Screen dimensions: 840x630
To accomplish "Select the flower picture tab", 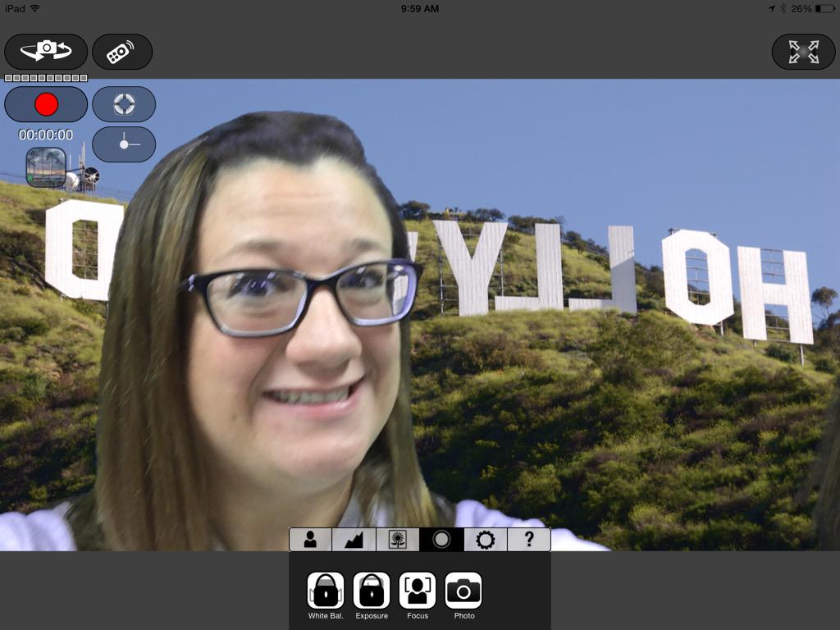I will tap(398, 540).
